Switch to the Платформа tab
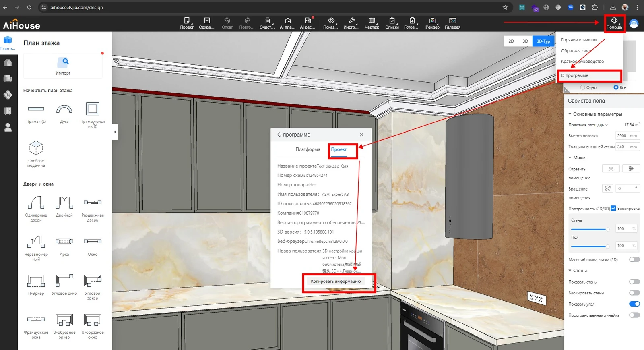 point(308,149)
